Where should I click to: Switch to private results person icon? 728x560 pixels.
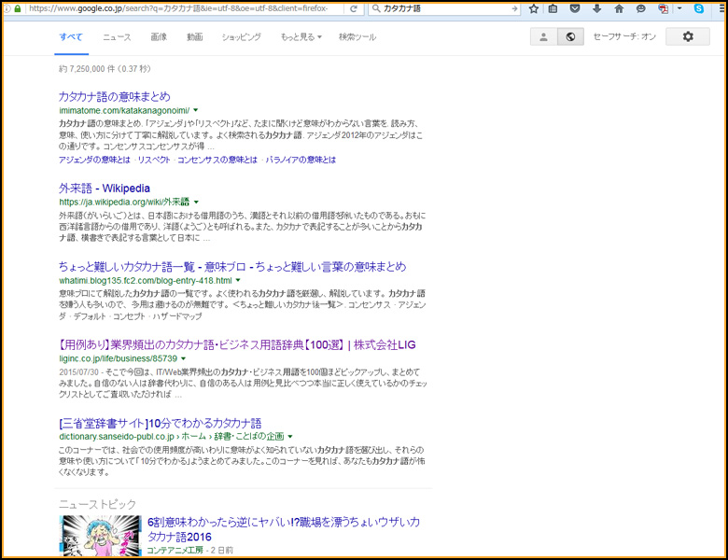544,36
